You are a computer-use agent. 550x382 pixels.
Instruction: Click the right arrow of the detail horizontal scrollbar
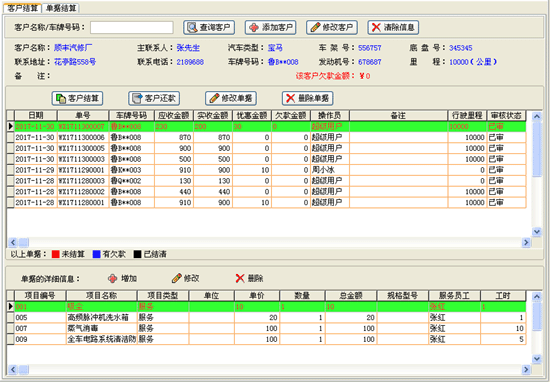coord(526,369)
